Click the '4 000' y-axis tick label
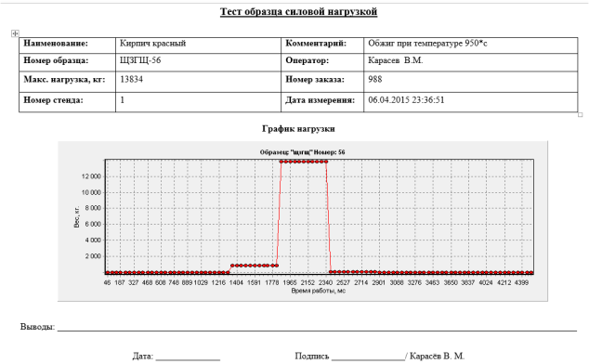This screenshot has height=364, width=589. coord(93,240)
